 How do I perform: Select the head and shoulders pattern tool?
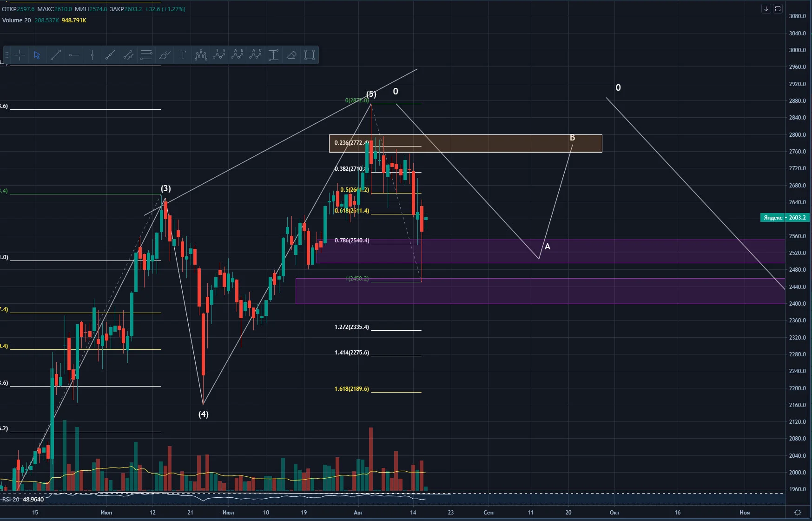[x=201, y=55]
